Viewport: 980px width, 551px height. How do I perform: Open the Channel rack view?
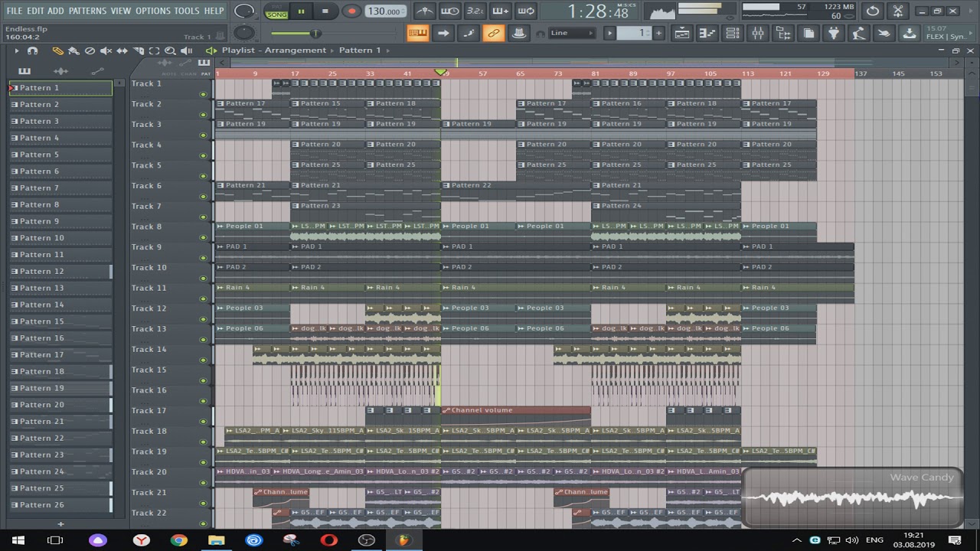pyautogui.click(x=732, y=33)
